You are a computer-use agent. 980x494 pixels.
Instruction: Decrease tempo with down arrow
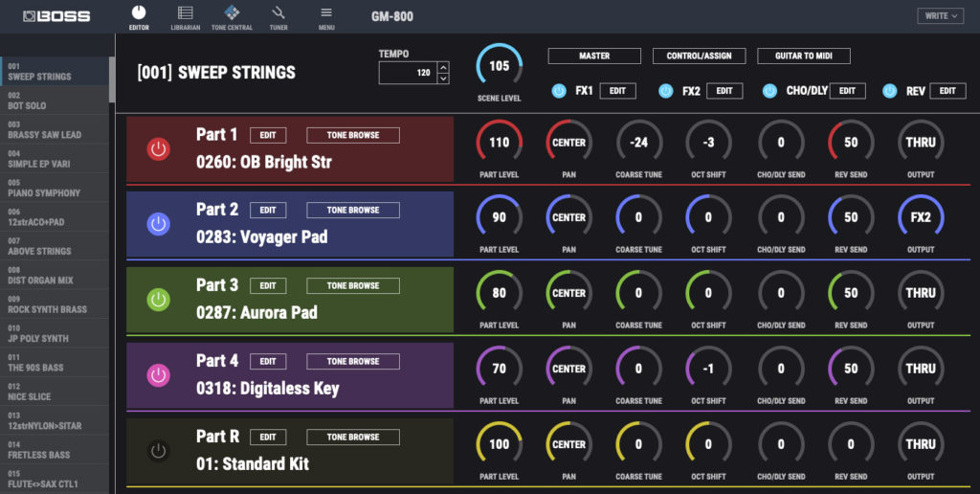(443, 79)
